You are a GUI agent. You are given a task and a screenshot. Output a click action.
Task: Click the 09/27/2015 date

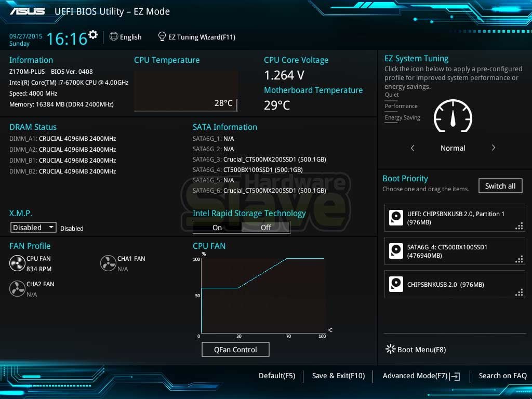[x=26, y=36]
